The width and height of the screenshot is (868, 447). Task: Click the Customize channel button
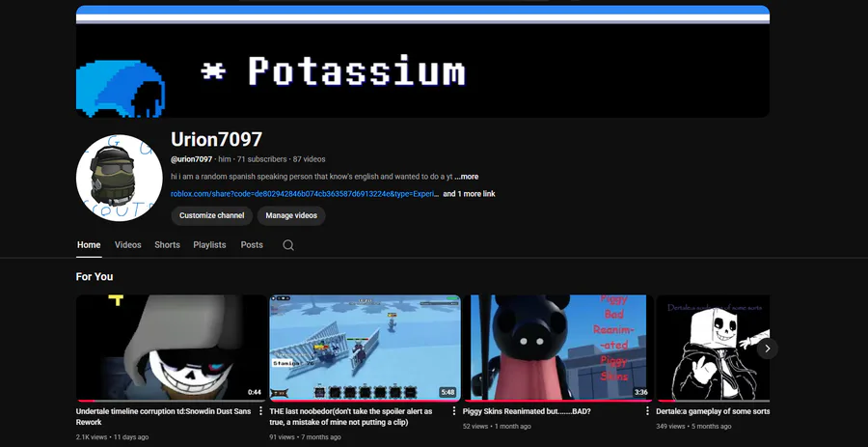point(211,215)
